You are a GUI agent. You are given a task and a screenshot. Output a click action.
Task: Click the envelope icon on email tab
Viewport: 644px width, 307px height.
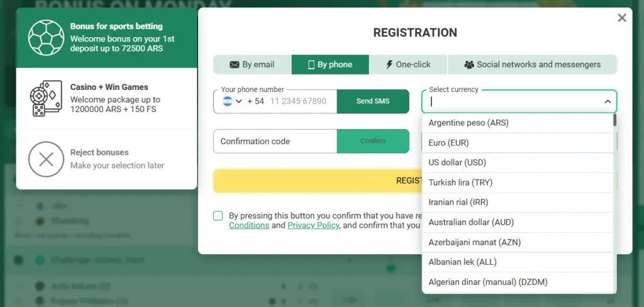(x=234, y=65)
